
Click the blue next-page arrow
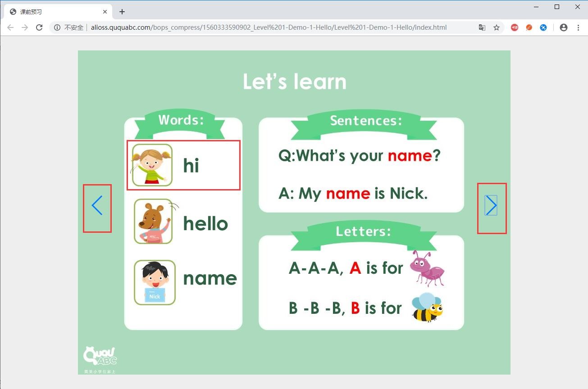pos(491,206)
